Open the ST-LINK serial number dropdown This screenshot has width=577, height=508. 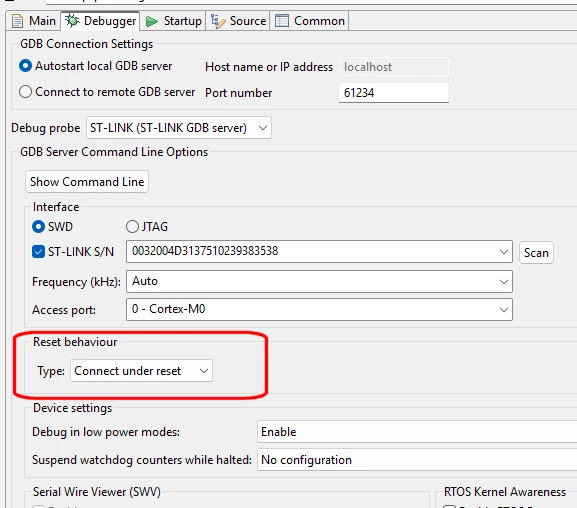[319, 251]
